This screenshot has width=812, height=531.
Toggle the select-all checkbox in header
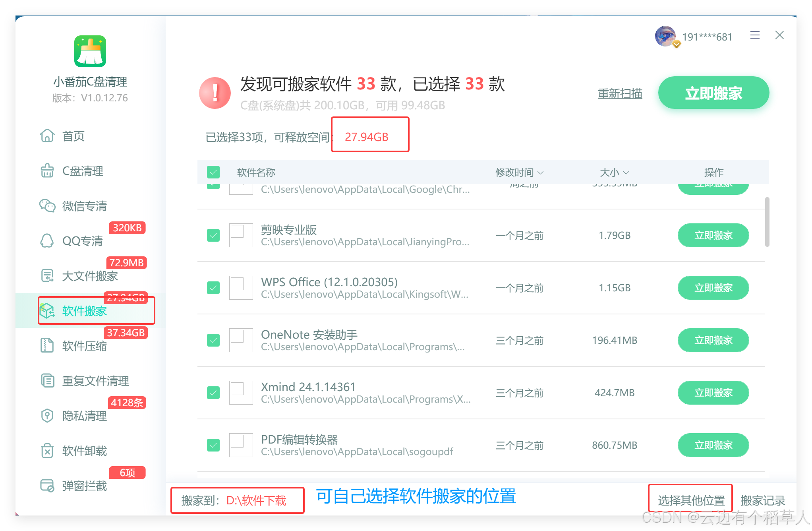point(213,172)
